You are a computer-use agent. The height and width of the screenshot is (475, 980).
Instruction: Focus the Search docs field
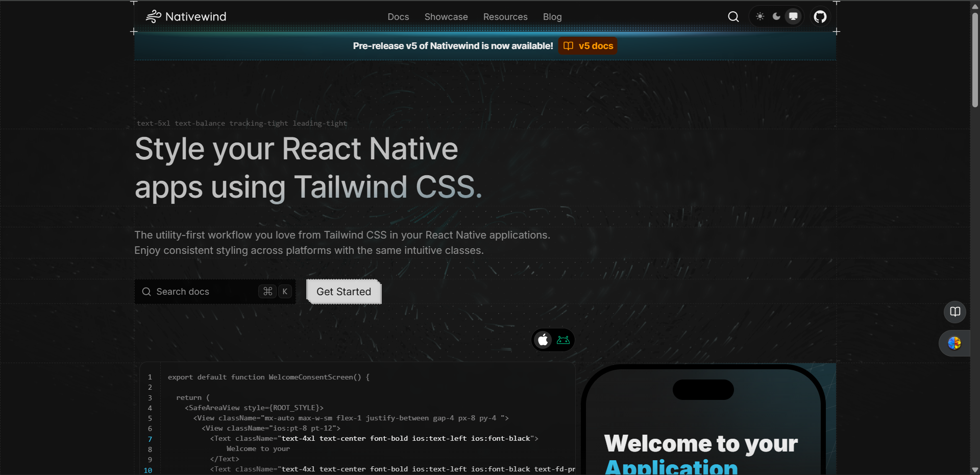pyautogui.click(x=215, y=292)
